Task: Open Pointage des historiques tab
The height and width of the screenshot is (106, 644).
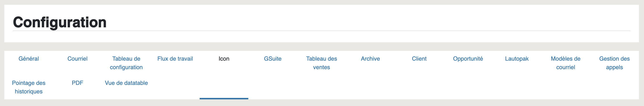Action: [28, 87]
